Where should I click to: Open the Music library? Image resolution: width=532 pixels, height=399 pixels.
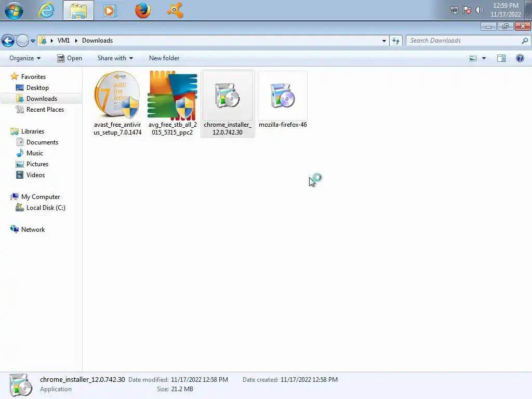pos(35,153)
